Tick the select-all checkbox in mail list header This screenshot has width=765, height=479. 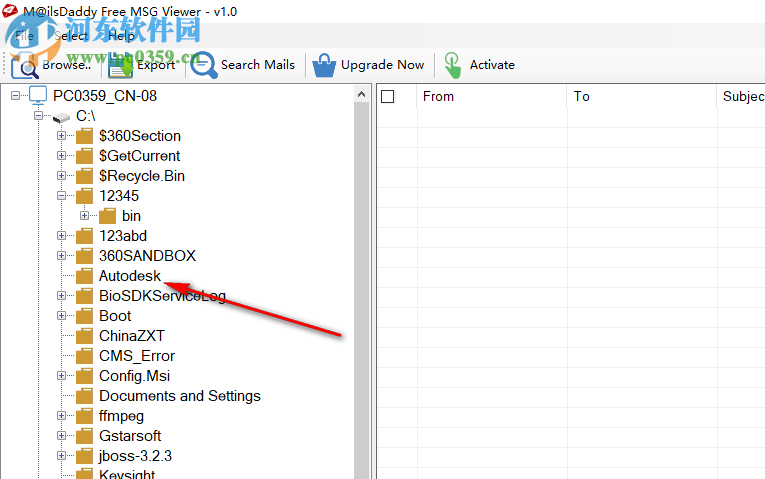coord(387,97)
